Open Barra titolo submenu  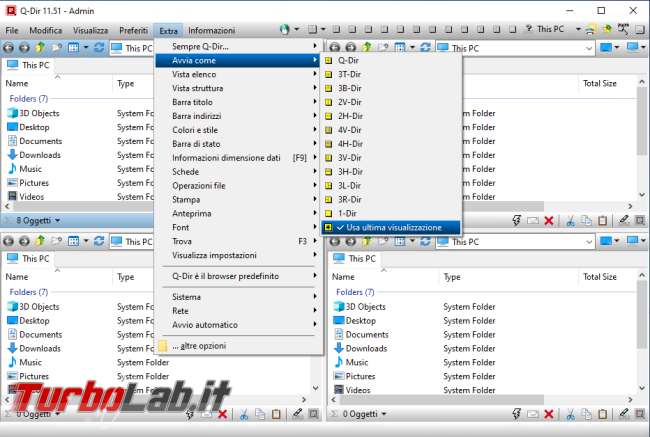238,102
